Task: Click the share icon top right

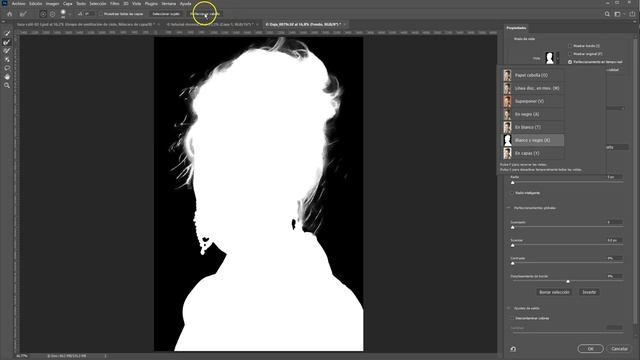Action: pos(632,14)
